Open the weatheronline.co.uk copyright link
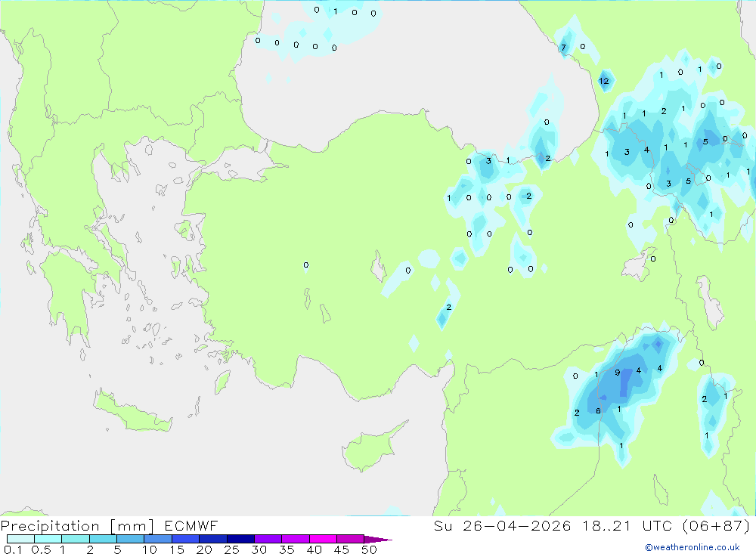756x554 pixels. click(692, 547)
